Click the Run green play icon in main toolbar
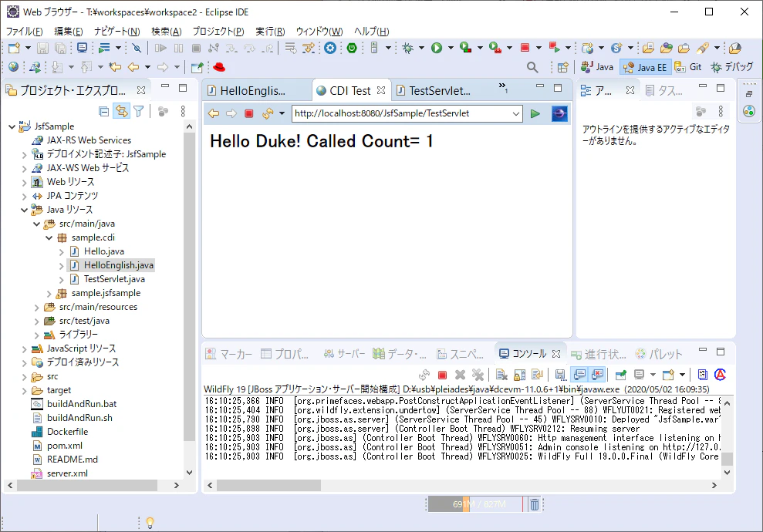763x532 pixels. point(437,48)
